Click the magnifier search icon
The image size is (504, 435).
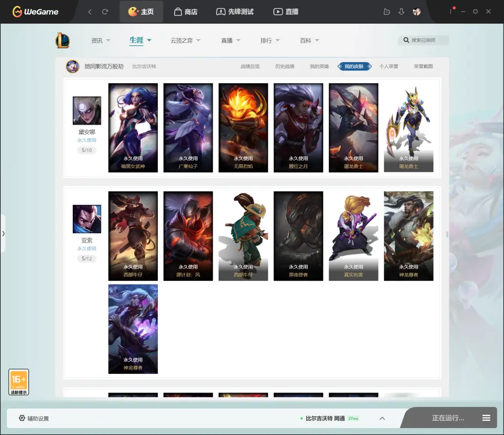pos(406,40)
